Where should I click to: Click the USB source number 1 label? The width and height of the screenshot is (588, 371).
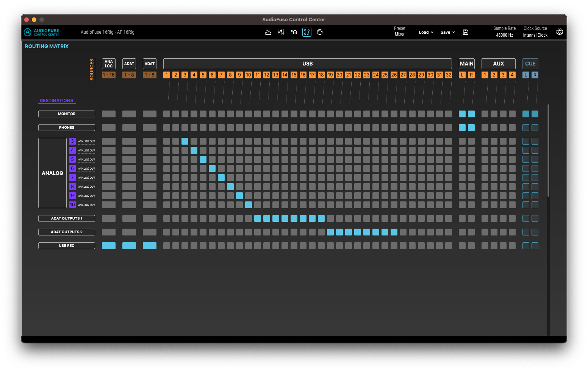point(167,75)
